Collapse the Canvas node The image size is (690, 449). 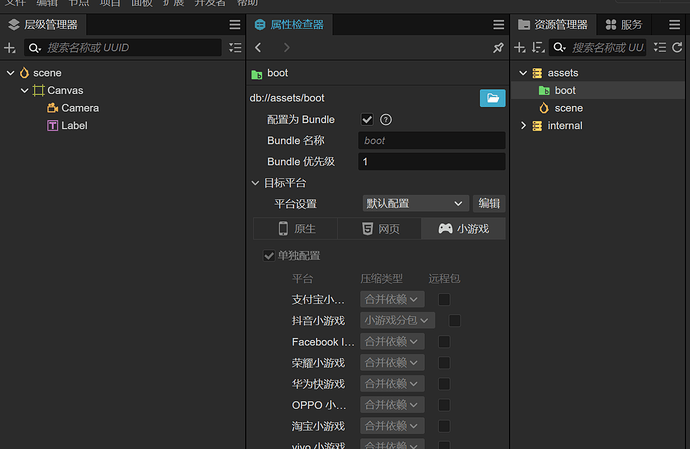(x=25, y=90)
